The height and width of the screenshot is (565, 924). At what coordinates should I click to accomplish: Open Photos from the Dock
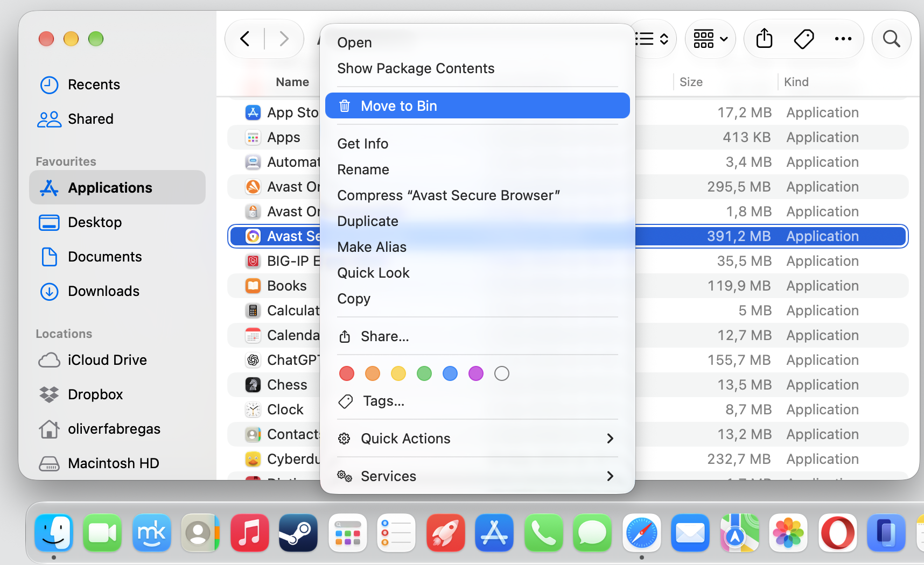[x=788, y=533]
